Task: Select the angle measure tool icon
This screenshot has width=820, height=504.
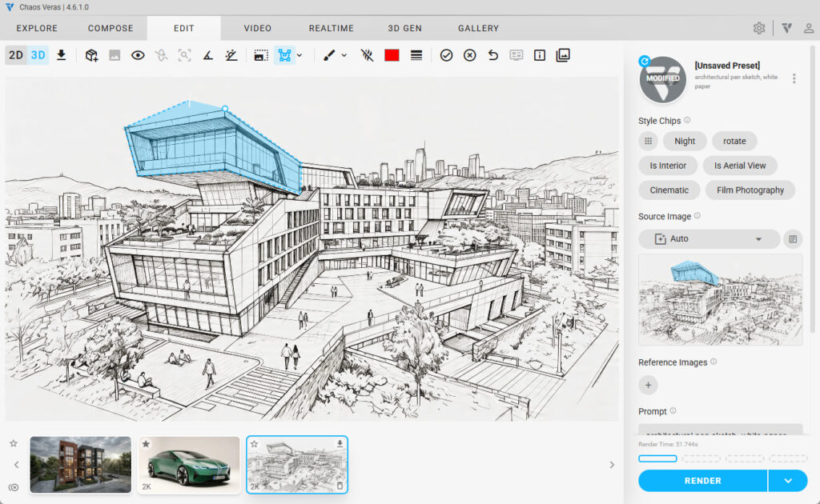Action: (207, 55)
